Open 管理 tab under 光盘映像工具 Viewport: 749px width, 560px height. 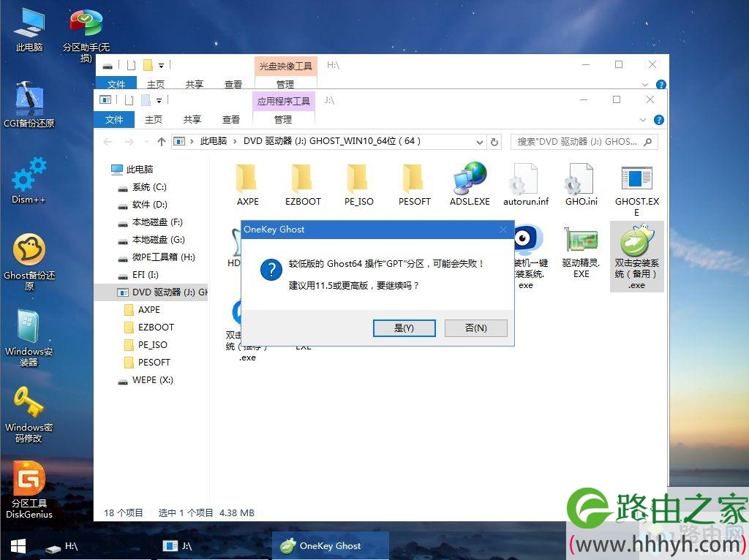tap(285, 84)
